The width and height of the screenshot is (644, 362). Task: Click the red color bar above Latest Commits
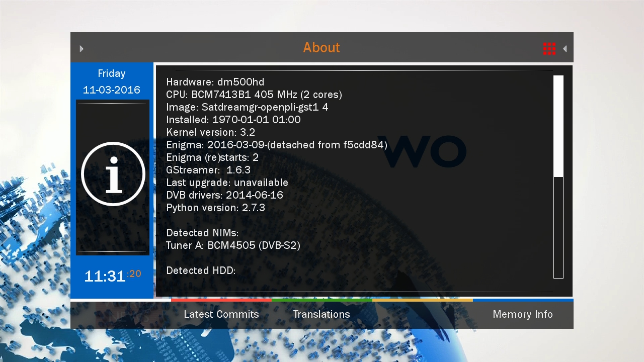point(221,300)
